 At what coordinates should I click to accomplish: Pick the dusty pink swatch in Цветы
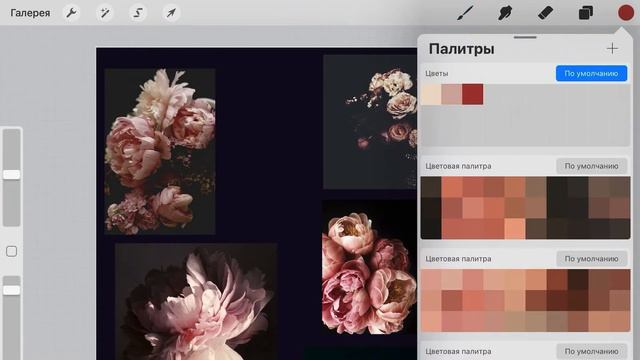tap(452, 94)
